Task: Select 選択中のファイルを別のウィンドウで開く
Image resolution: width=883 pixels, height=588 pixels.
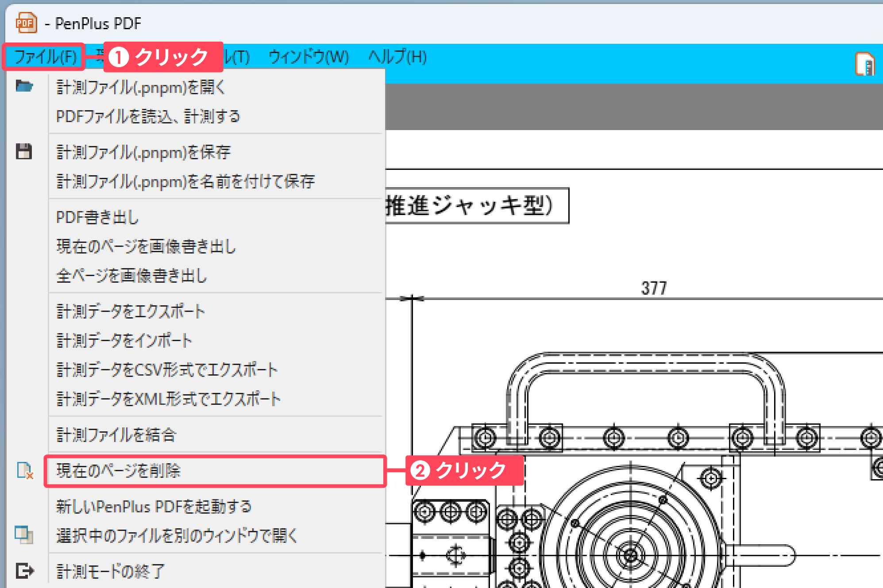Action: 177,536
